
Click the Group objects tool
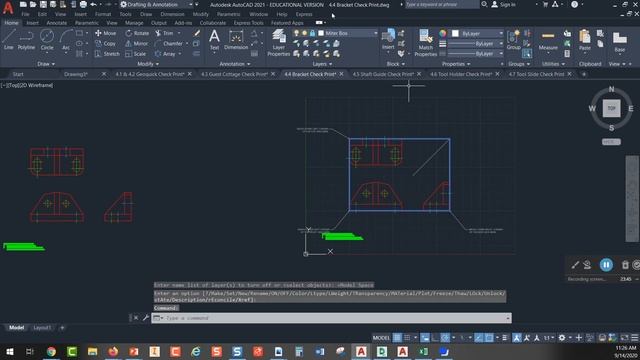[x=513, y=40]
